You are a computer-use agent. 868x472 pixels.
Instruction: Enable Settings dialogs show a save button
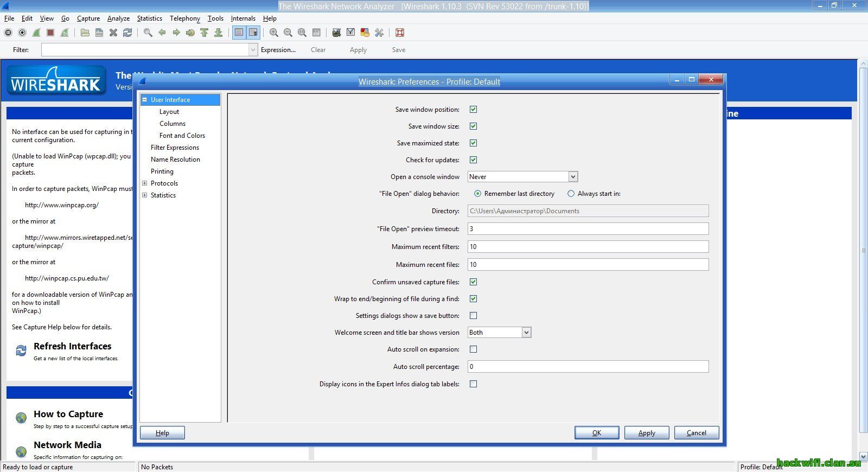(x=473, y=316)
